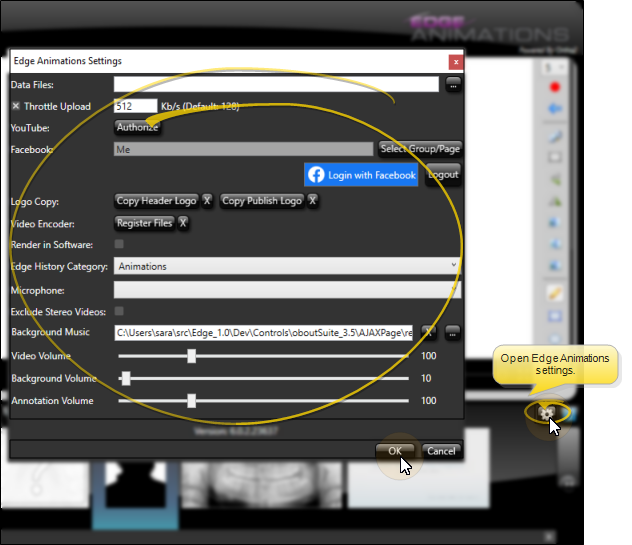Browse for Data Files folder
This screenshot has width=632, height=545.
click(452, 85)
